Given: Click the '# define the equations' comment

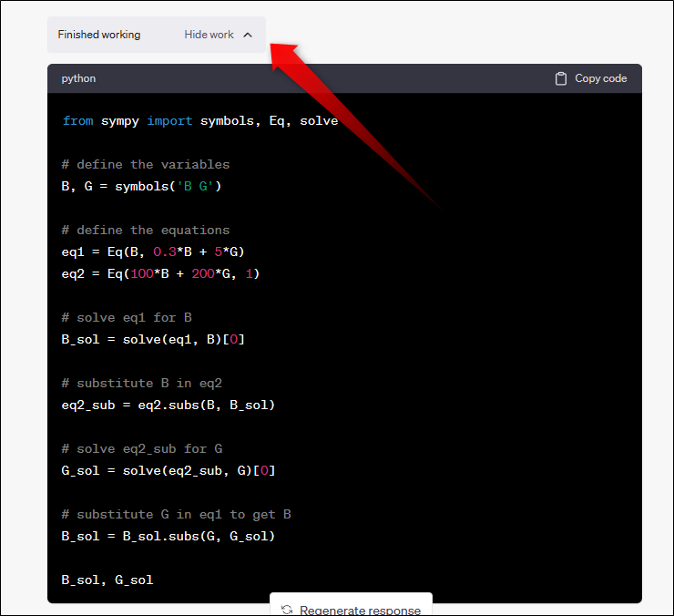Looking at the screenshot, I should (146, 231).
